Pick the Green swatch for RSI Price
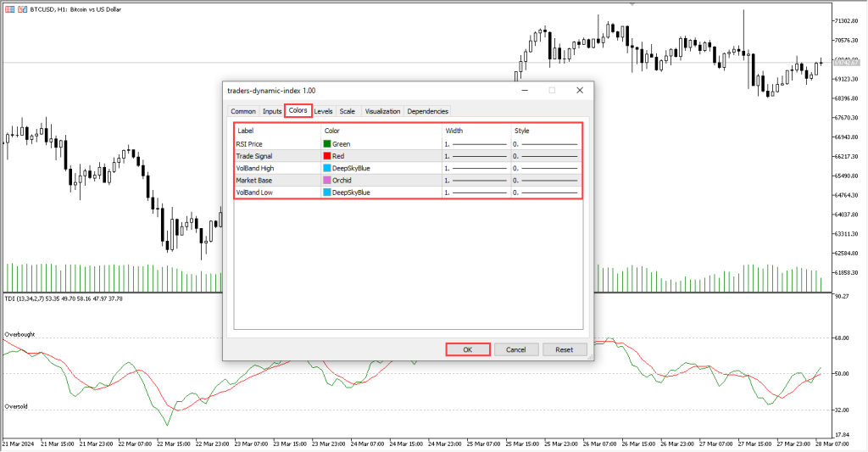Screen dimensions: 868x452 (327, 144)
